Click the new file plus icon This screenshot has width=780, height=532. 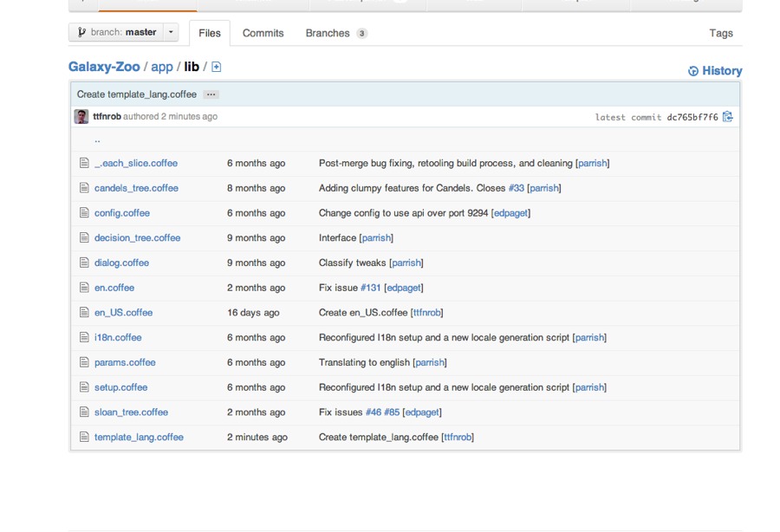[x=217, y=67]
